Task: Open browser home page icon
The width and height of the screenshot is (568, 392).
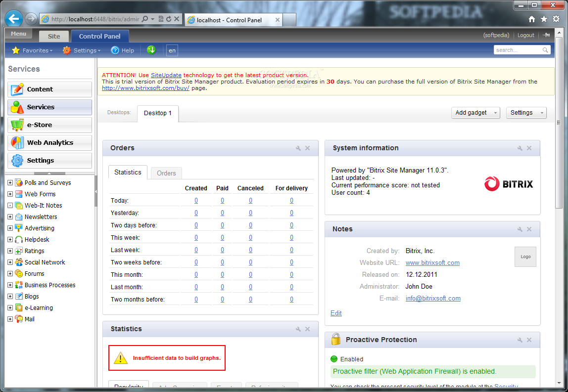Action: 532,19
